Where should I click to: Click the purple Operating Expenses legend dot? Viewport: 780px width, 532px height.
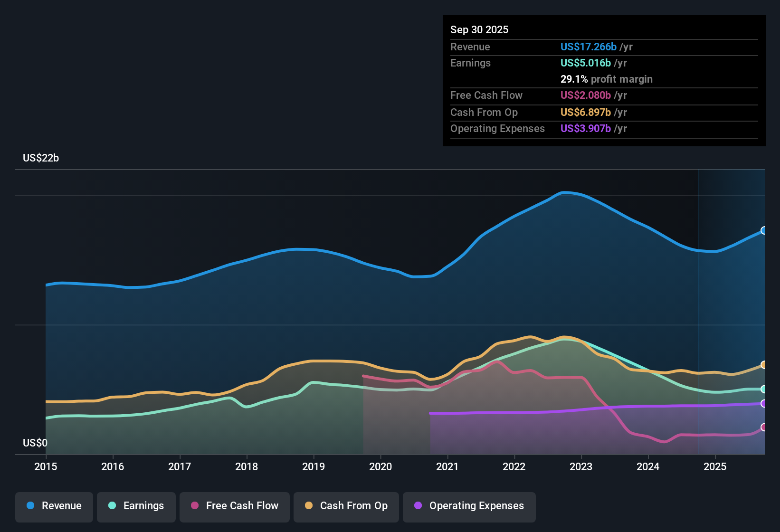coord(417,506)
